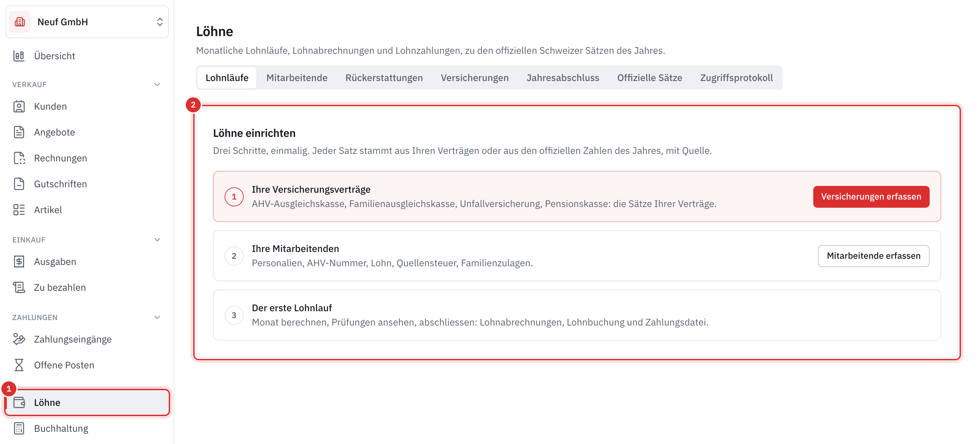Collapse the VERKAUF section
Viewport: 980px width, 444px height.
click(157, 84)
